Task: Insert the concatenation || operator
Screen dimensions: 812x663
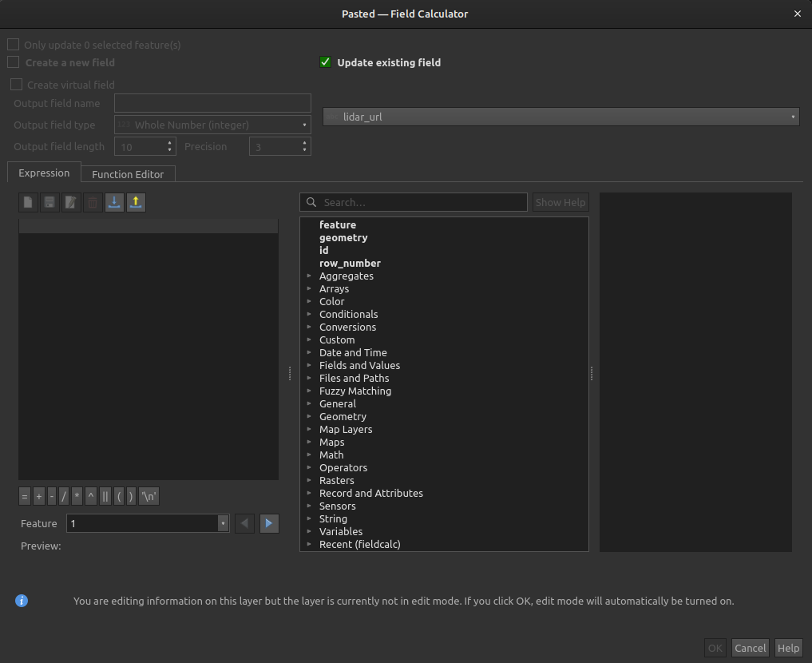Action: tap(105, 496)
